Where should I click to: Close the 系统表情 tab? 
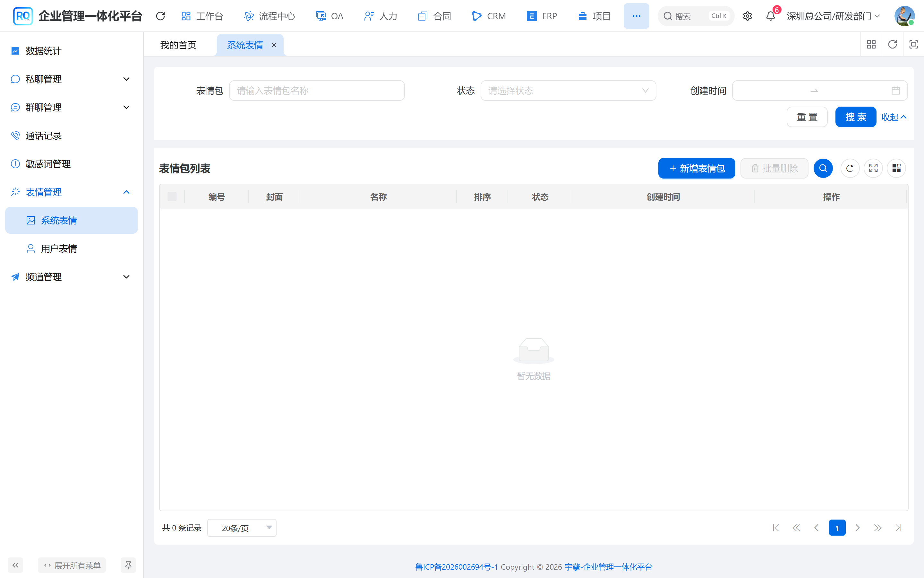click(274, 45)
